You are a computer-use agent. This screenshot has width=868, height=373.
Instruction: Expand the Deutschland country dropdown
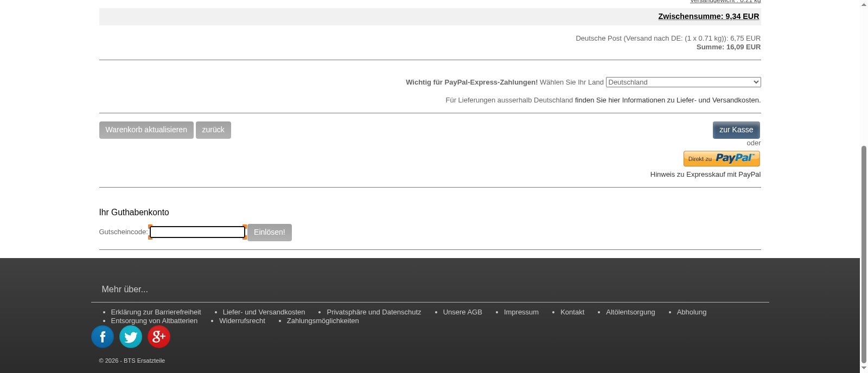tap(683, 82)
